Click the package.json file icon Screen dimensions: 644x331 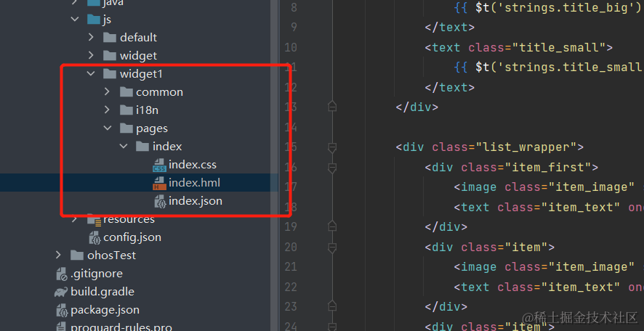[x=62, y=310]
